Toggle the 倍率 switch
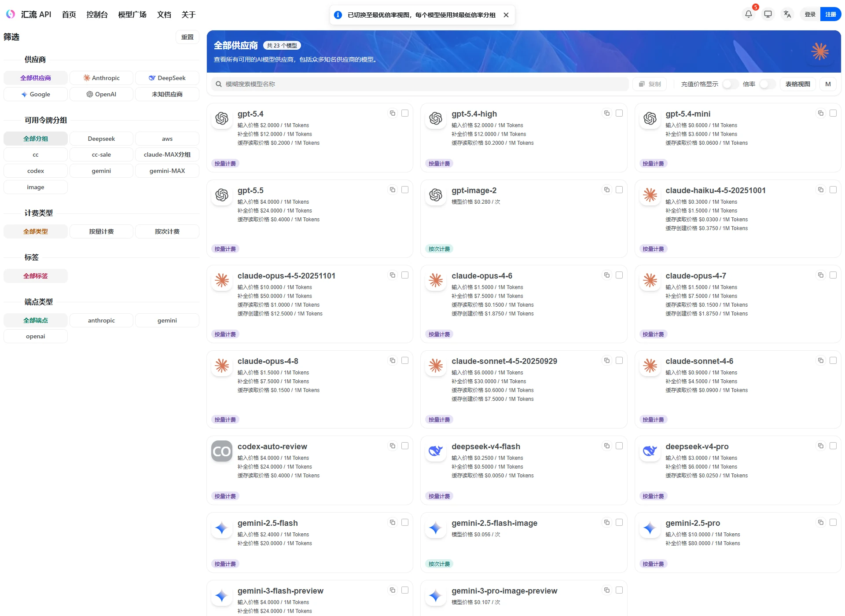This screenshot has width=845, height=616. pos(768,84)
